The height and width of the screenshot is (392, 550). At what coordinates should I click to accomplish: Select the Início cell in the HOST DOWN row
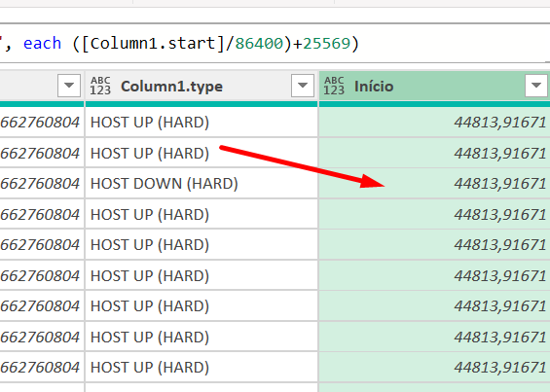(x=434, y=184)
